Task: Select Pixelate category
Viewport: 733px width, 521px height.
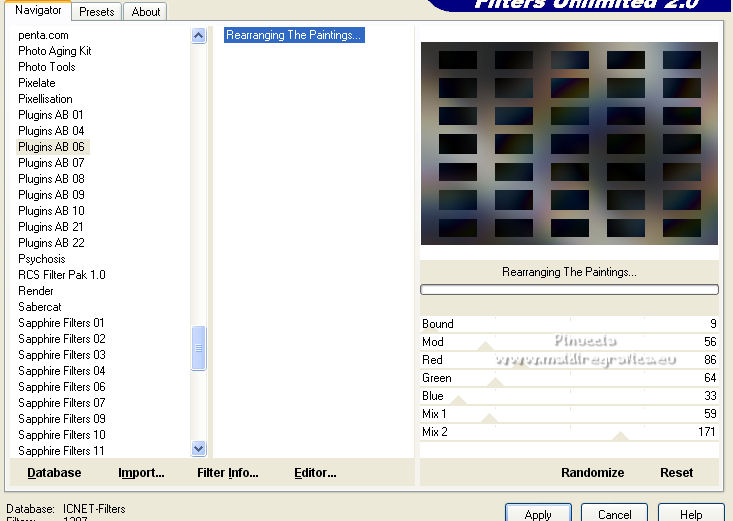Action: [x=37, y=83]
